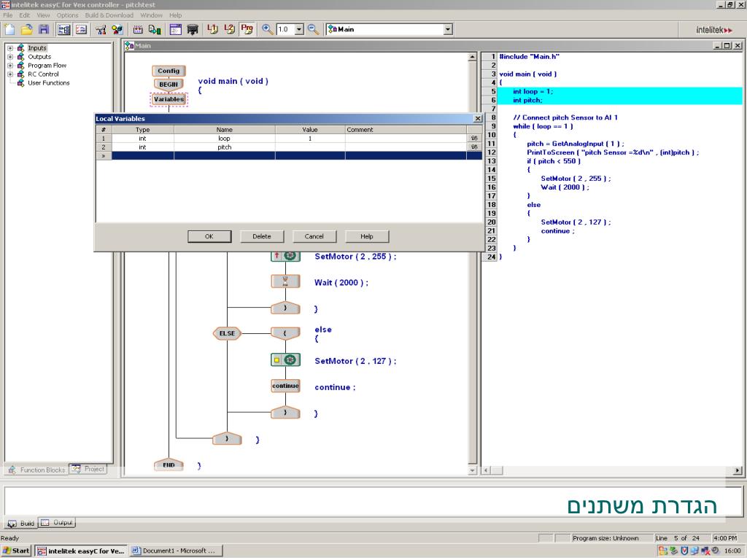Open the File menu

pos(8,15)
